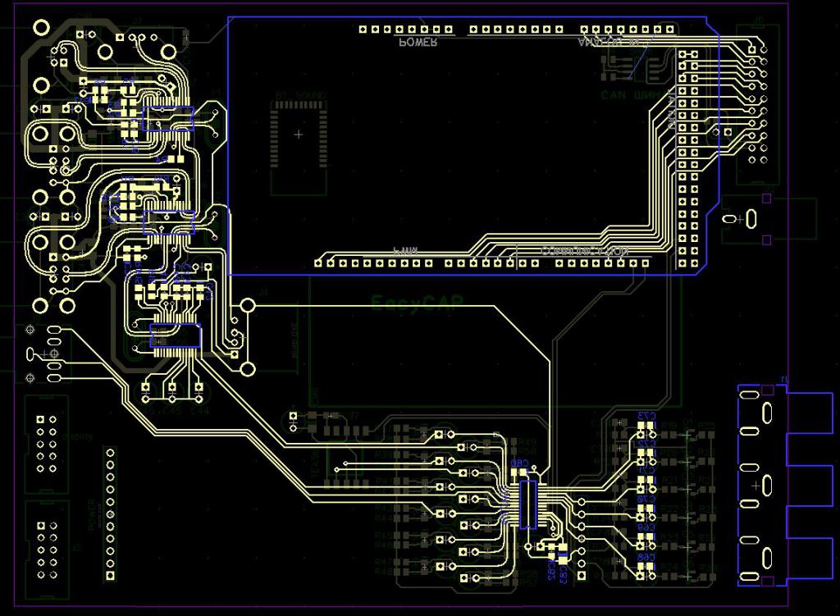Click the C80 component label
The image size is (840, 616).
(x=519, y=465)
